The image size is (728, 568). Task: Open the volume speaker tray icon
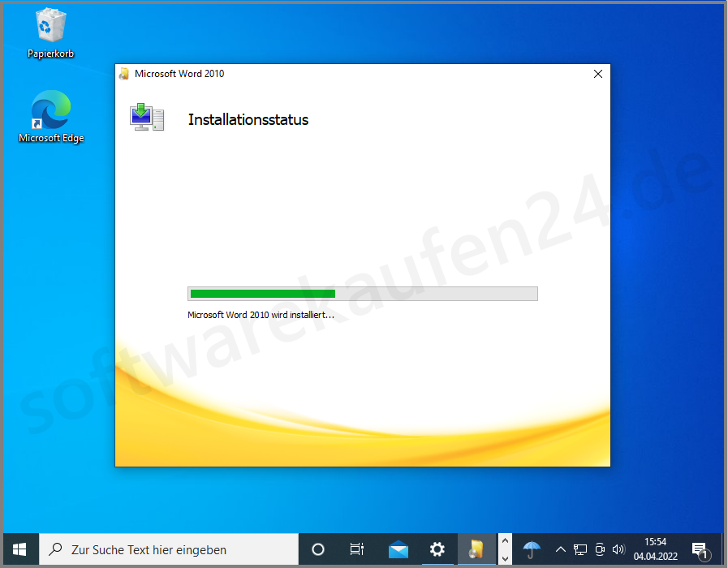618,550
